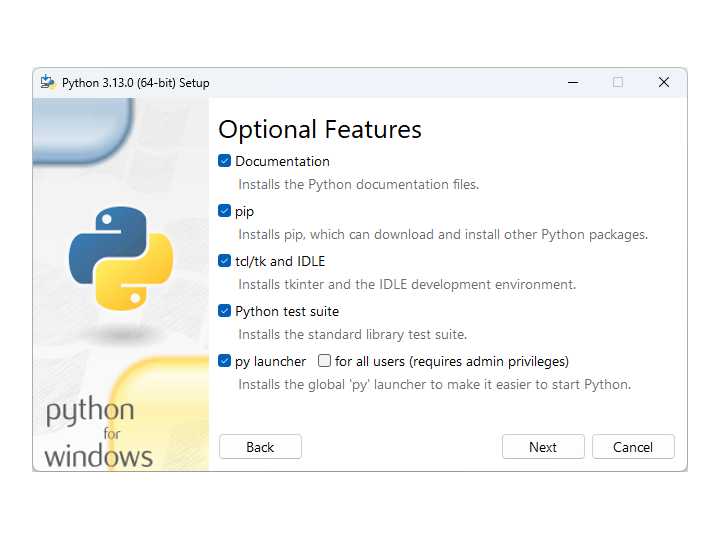Uncheck the Documentation checkbox
The image size is (720, 540).
(x=224, y=161)
